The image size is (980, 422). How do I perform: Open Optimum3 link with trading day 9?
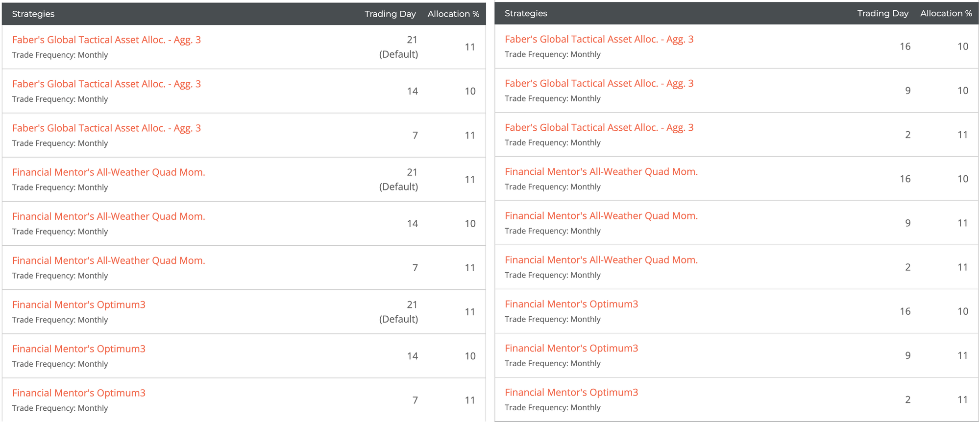[571, 348]
